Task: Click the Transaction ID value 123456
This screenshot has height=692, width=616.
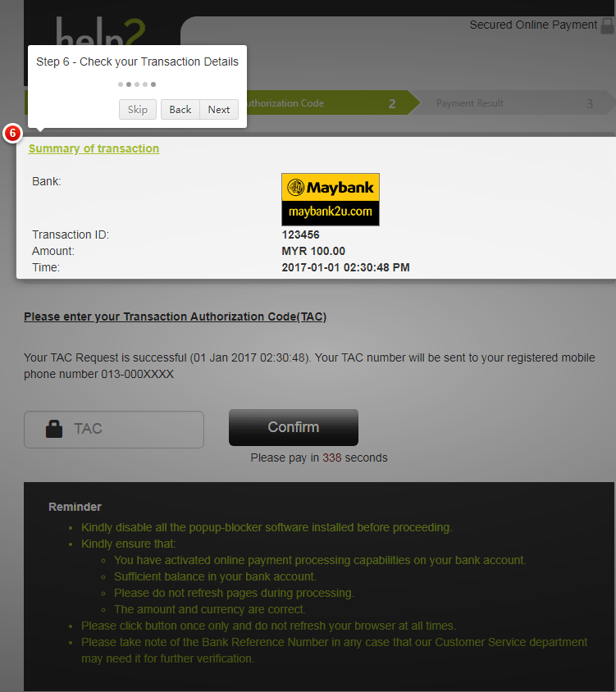Action: coord(300,234)
